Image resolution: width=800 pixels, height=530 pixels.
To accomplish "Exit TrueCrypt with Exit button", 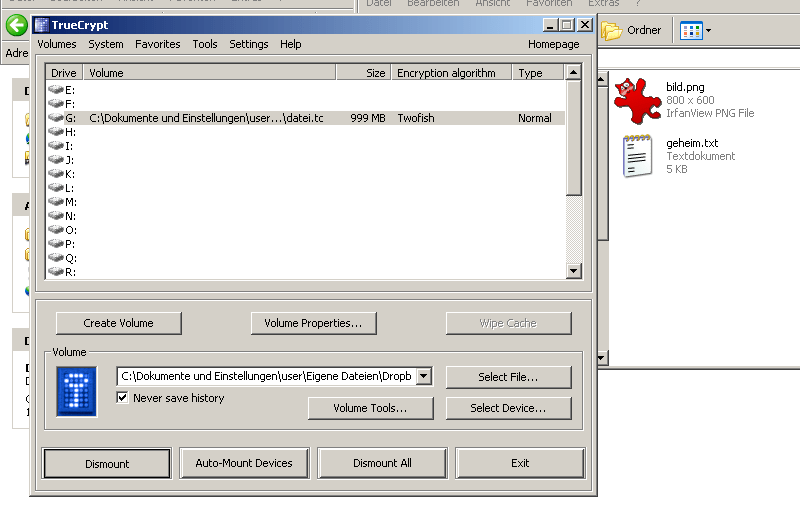I will (520, 463).
